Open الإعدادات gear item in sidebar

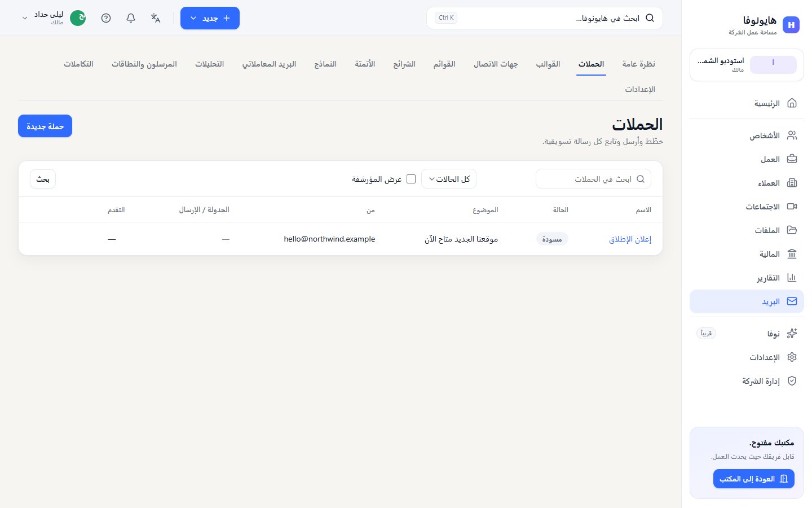pos(747,357)
